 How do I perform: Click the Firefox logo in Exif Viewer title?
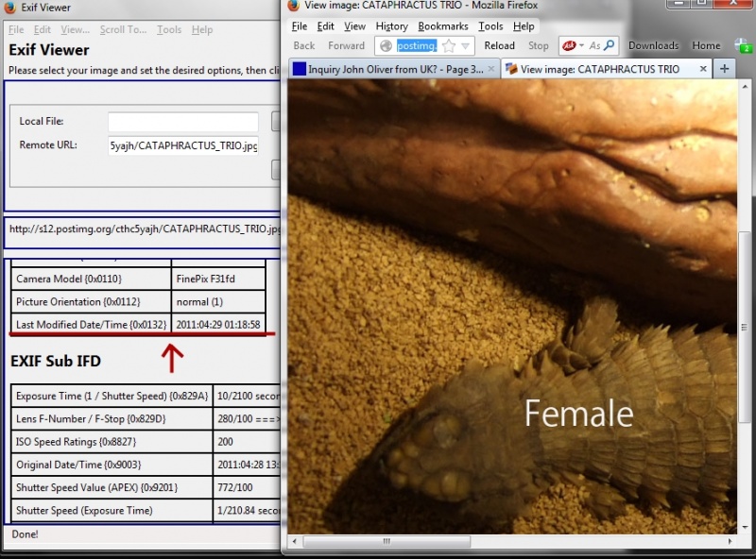click(x=10, y=8)
